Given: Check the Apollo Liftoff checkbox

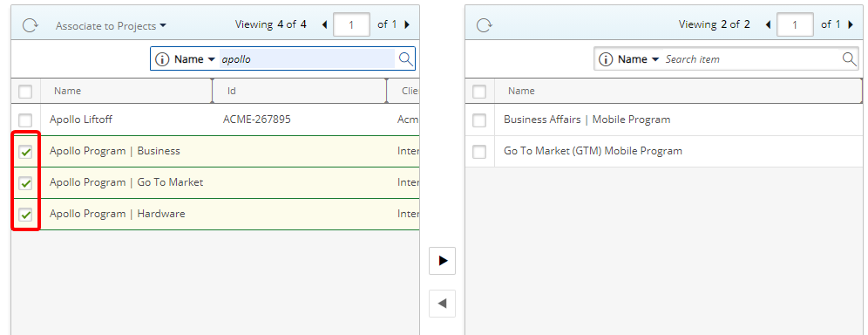Looking at the screenshot, I should coord(25,120).
